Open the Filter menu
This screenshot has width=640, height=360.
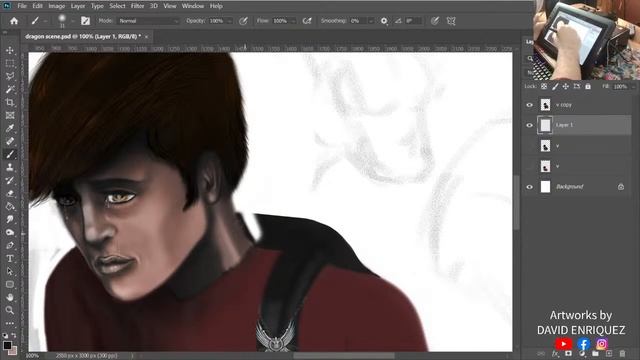click(138, 6)
